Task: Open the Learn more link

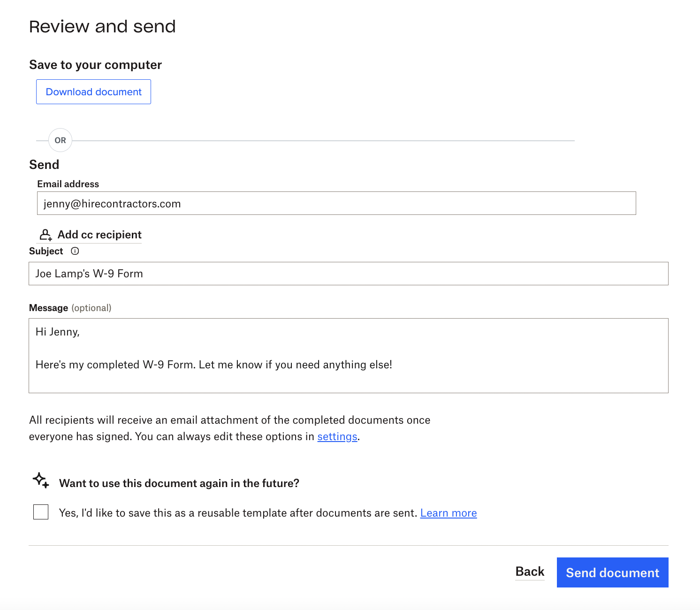Action: [x=448, y=513]
